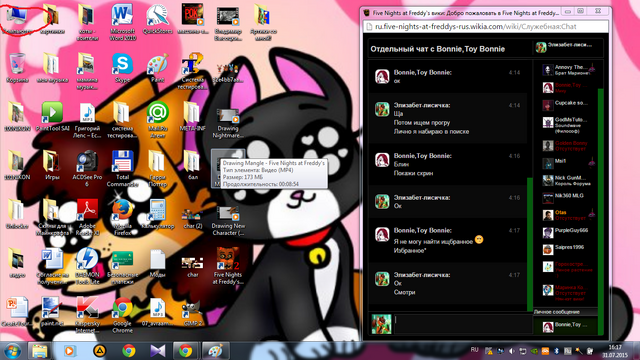Open GIMP 2 desktop shortcut
This screenshot has width=640, height=360.
tap(192, 312)
